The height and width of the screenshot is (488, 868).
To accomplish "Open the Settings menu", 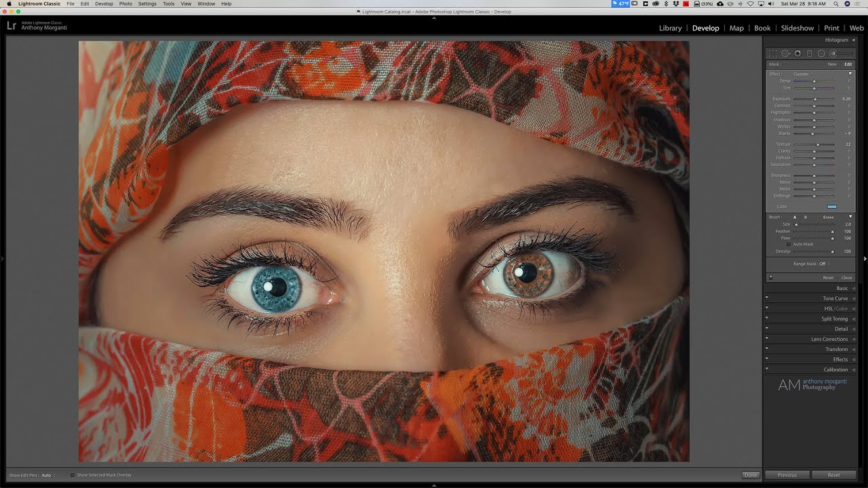I will [147, 3].
